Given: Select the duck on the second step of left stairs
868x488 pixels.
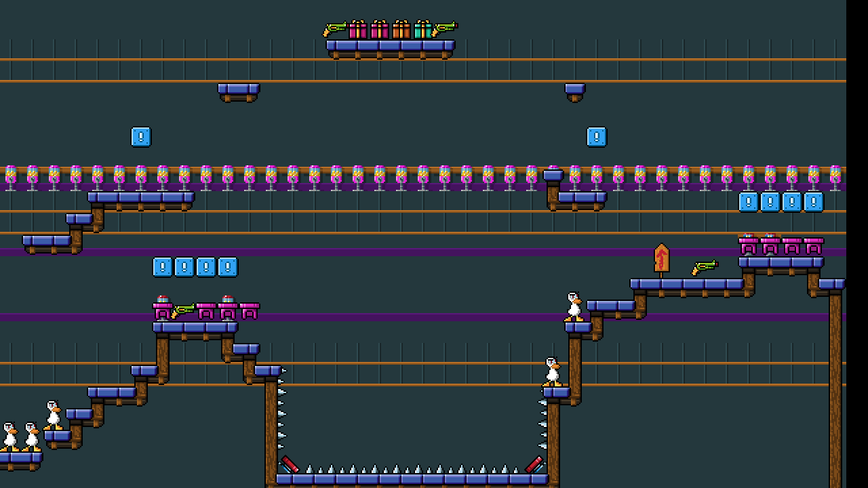Looking at the screenshot, I should point(53,415).
